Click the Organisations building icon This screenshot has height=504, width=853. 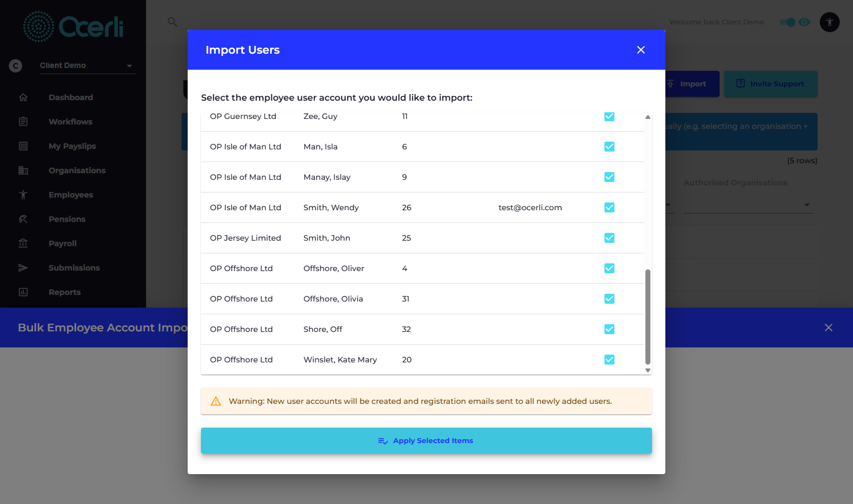tap(23, 170)
